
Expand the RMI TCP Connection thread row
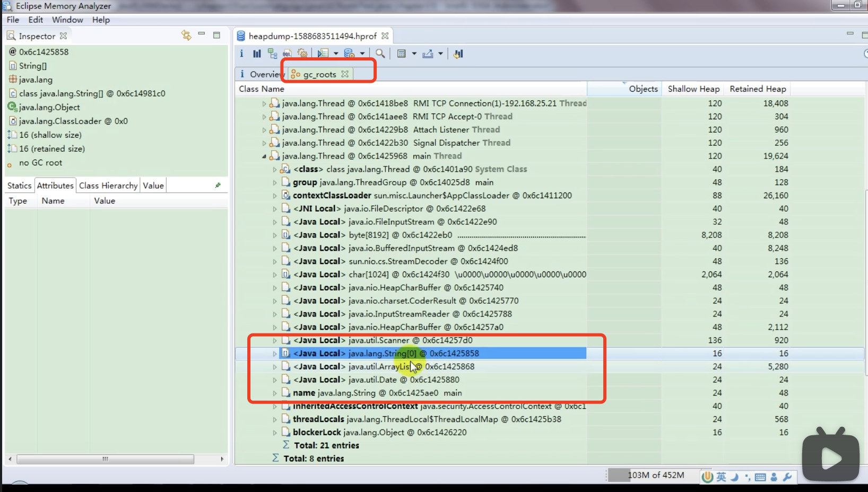tap(264, 103)
